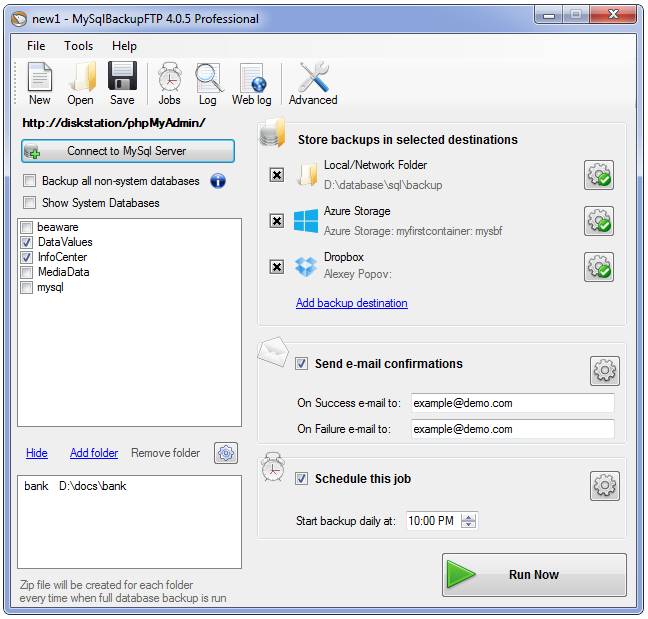Start the backup with Run Now
Viewport: 648px width, 619px height.
pos(534,575)
